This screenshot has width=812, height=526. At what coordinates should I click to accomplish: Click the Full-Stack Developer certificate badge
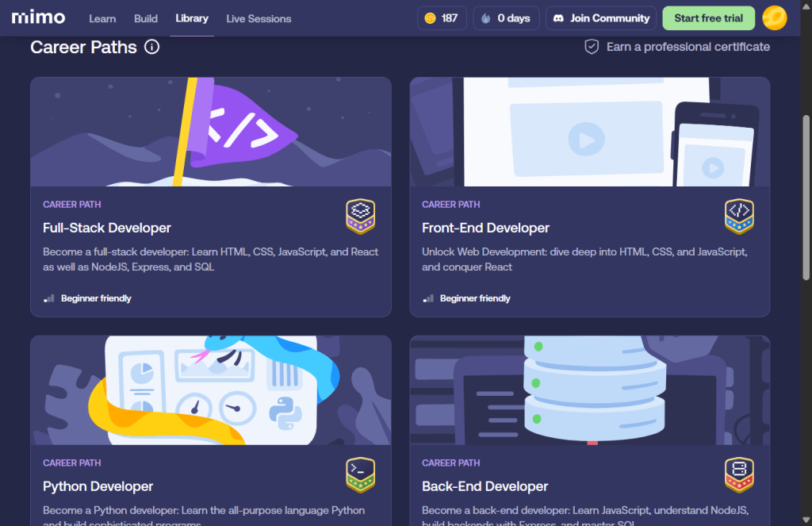[360, 216]
